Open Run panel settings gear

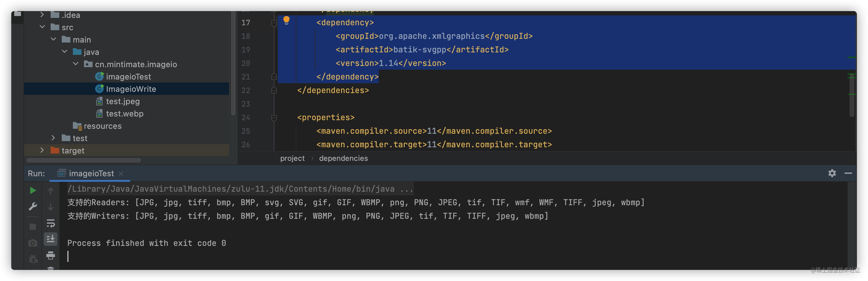point(832,173)
